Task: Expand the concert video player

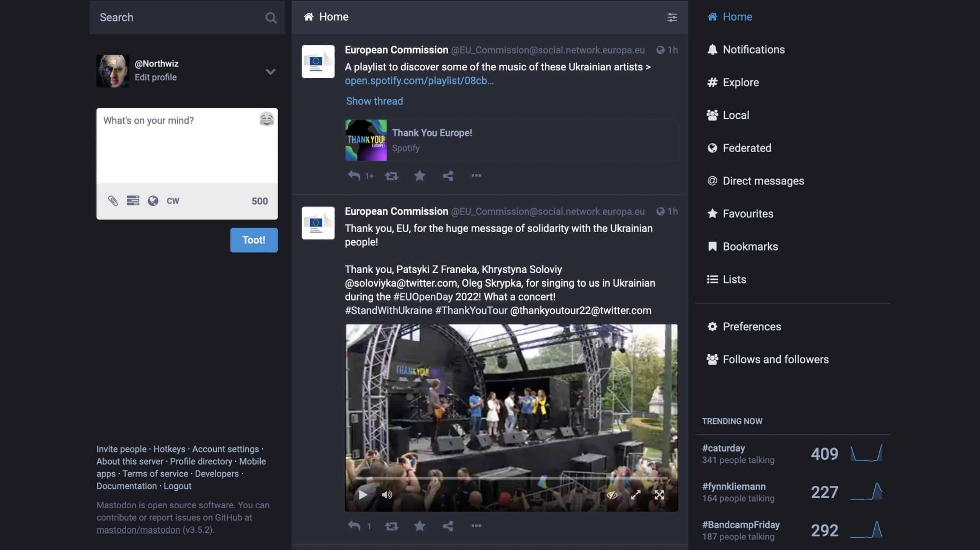Action: point(635,495)
